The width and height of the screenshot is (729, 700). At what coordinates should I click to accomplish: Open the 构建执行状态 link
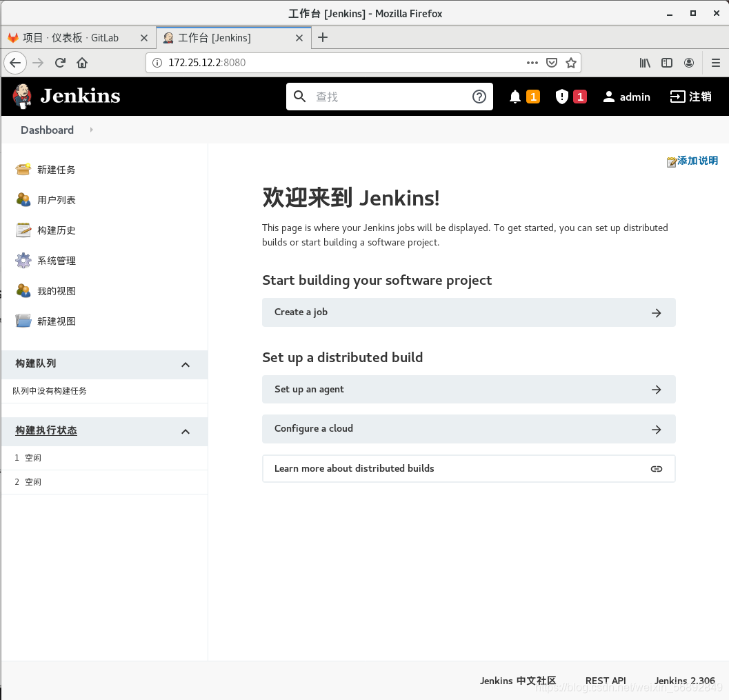click(46, 430)
